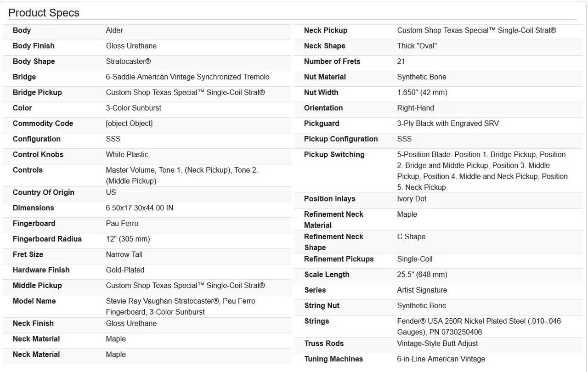Image resolution: width=588 pixels, height=372 pixels.
Task: Select the Fingerboard Radius label
Action: (x=47, y=239)
